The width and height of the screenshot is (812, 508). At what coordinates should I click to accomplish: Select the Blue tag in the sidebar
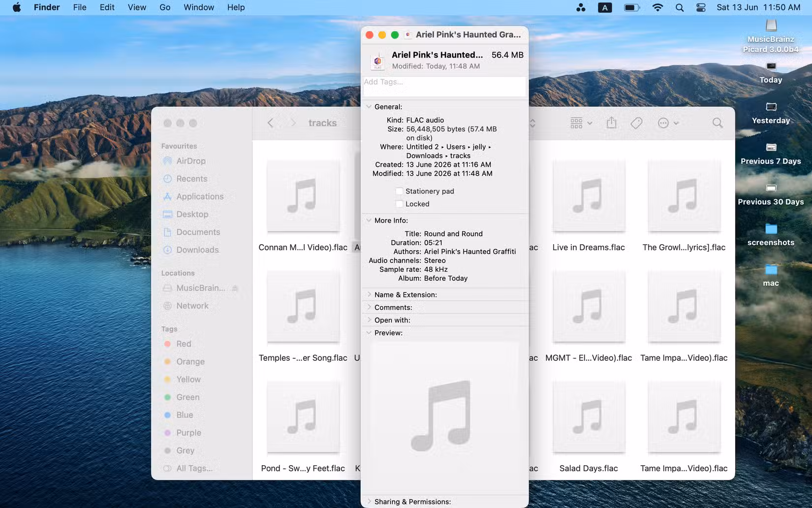178,415
